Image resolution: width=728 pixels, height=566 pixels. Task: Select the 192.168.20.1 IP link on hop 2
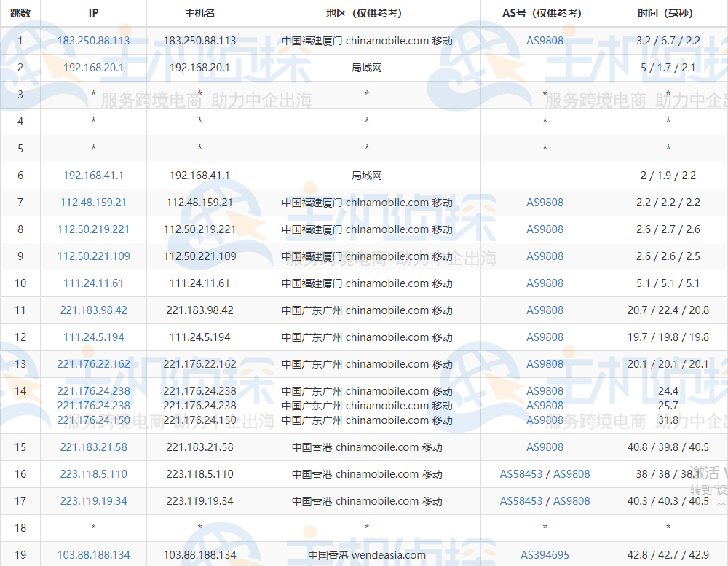coord(93,68)
